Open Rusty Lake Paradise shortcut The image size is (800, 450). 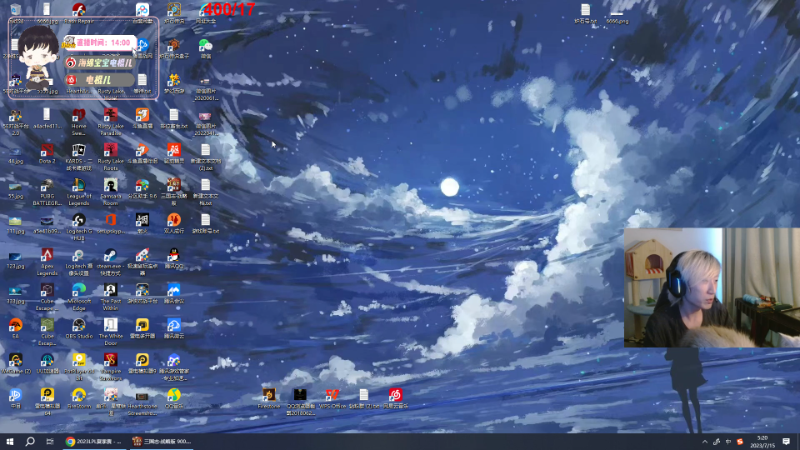[111, 115]
